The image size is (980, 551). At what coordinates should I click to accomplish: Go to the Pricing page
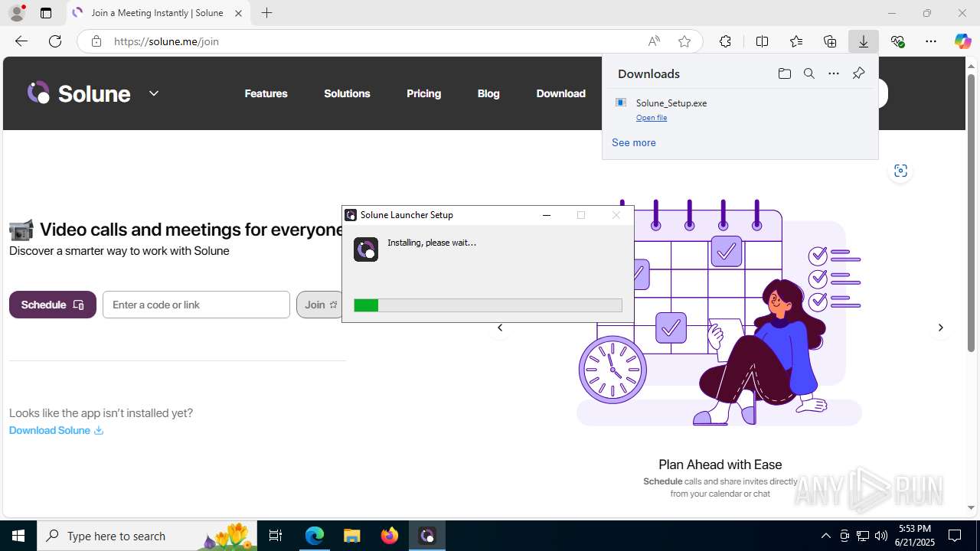[x=423, y=93]
